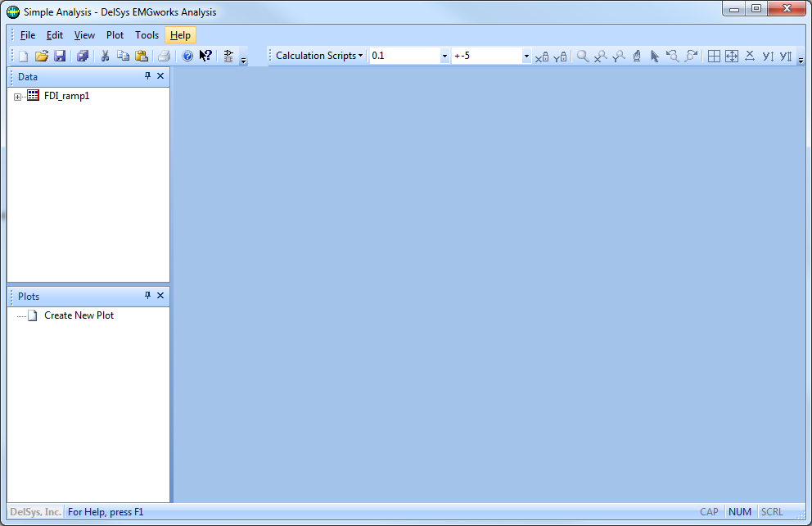Toggle the Y-axis lock icon

coord(561,57)
